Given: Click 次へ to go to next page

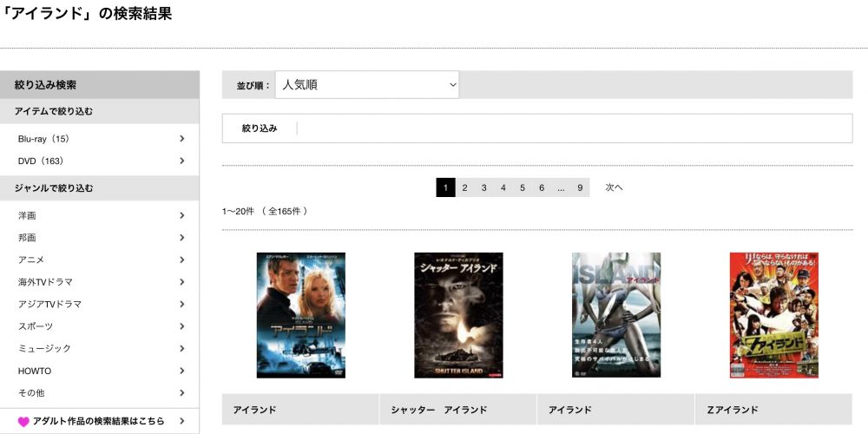Looking at the screenshot, I should (x=614, y=187).
